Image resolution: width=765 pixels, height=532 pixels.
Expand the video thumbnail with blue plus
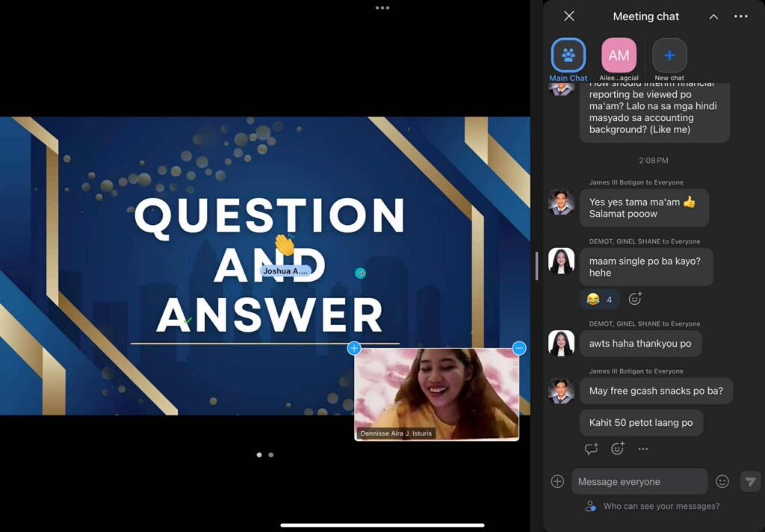click(x=354, y=348)
